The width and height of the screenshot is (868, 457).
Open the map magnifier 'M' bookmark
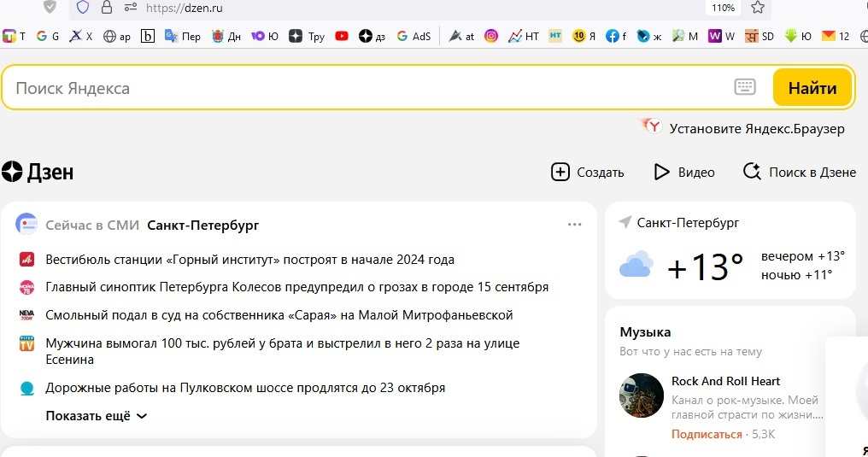[x=685, y=36]
